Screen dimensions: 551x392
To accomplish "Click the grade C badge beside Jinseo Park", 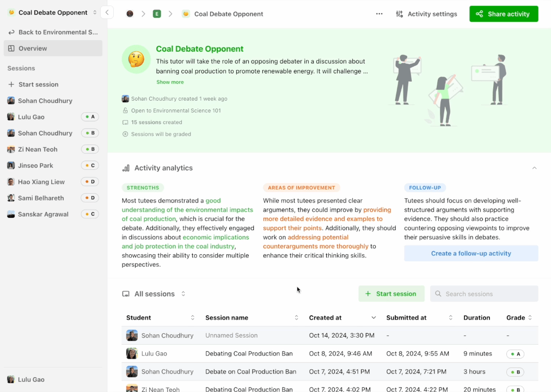I will [x=90, y=166].
